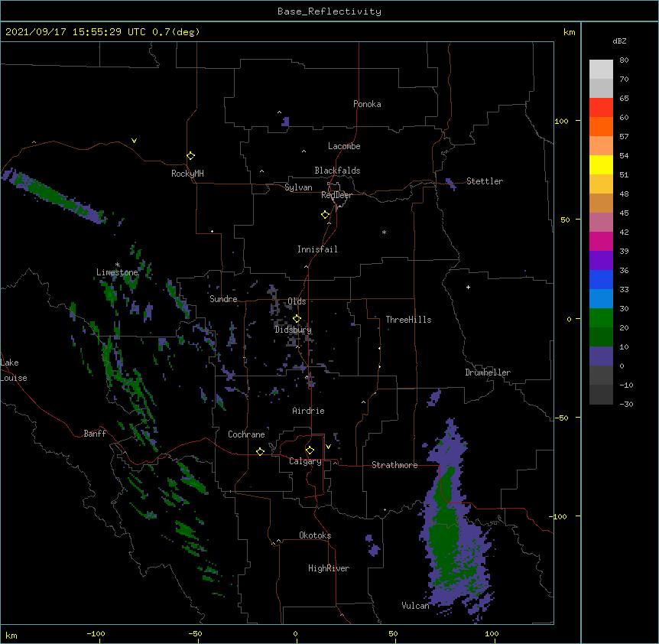Click the white asterisk marker east of Innisfail

point(384,232)
